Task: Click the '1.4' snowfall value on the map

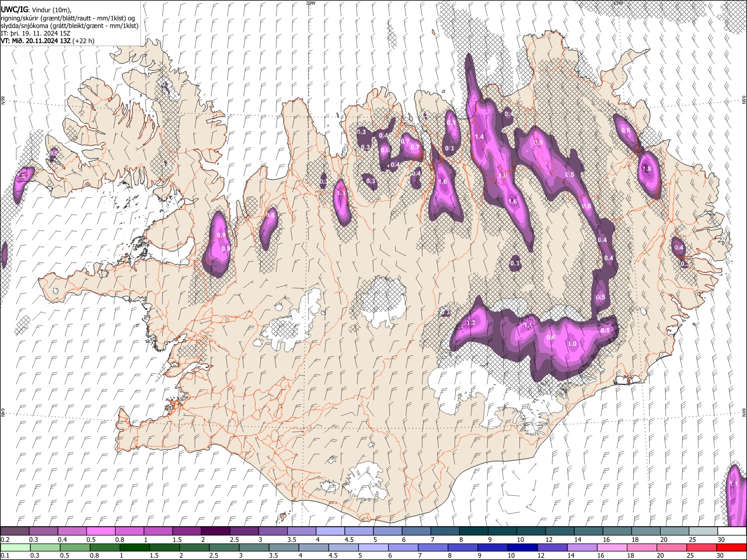Action: tap(480, 136)
